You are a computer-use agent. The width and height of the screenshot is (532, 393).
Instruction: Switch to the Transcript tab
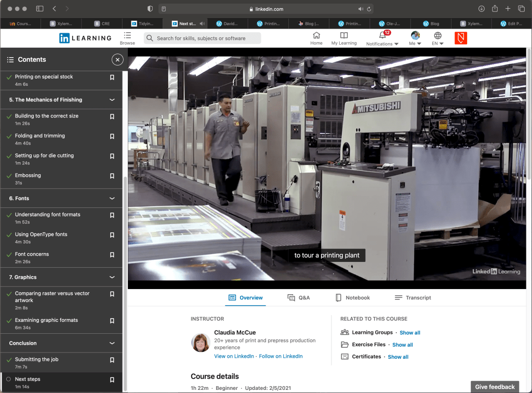click(x=413, y=298)
